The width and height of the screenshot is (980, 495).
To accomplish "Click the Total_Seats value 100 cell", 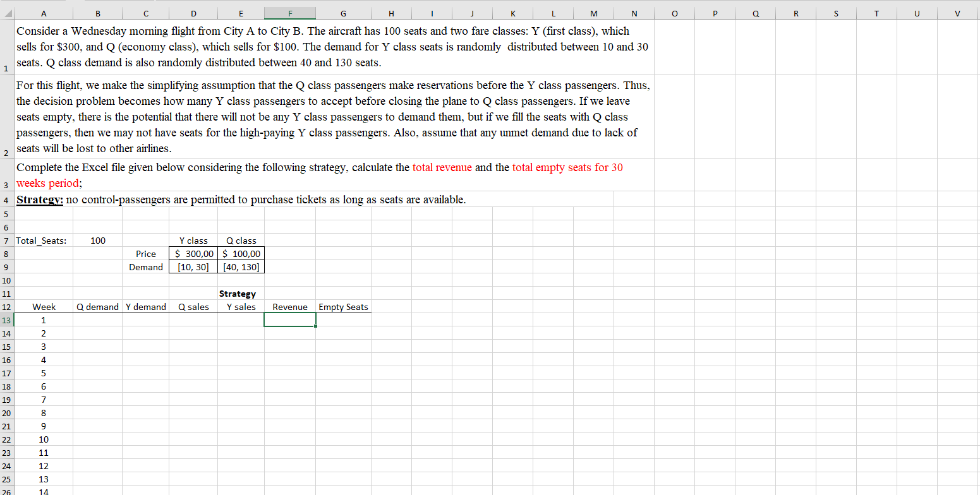I will tap(97, 241).
